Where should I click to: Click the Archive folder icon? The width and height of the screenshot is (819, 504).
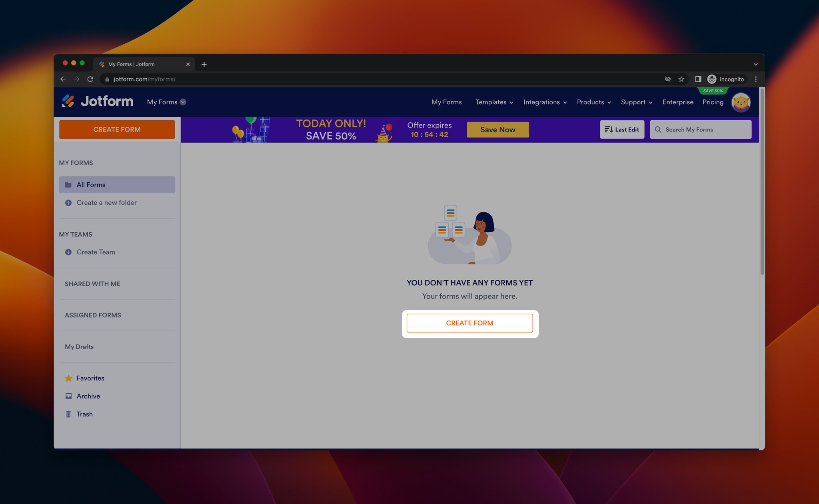tap(68, 396)
